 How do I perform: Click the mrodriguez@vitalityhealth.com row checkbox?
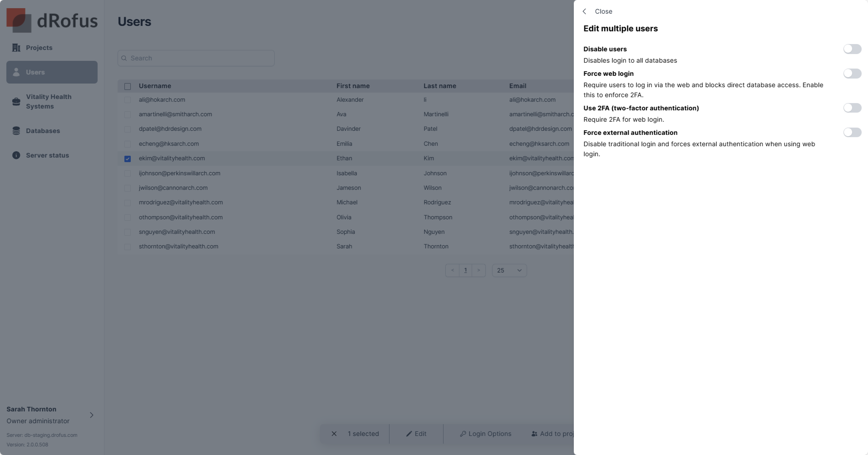[127, 203]
